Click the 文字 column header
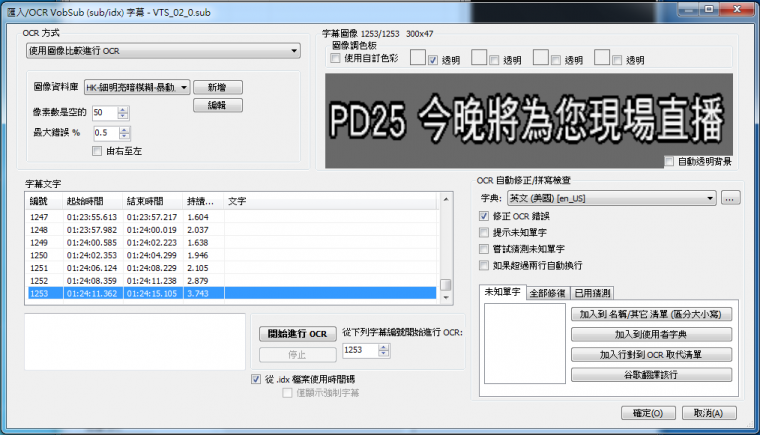The image size is (760, 435). click(x=331, y=201)
